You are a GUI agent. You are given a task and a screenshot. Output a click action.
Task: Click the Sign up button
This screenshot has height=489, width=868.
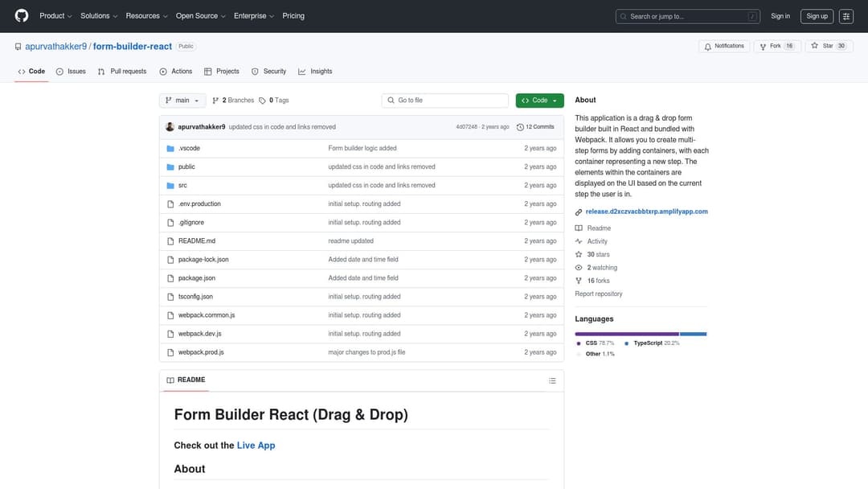pos(817,16)
